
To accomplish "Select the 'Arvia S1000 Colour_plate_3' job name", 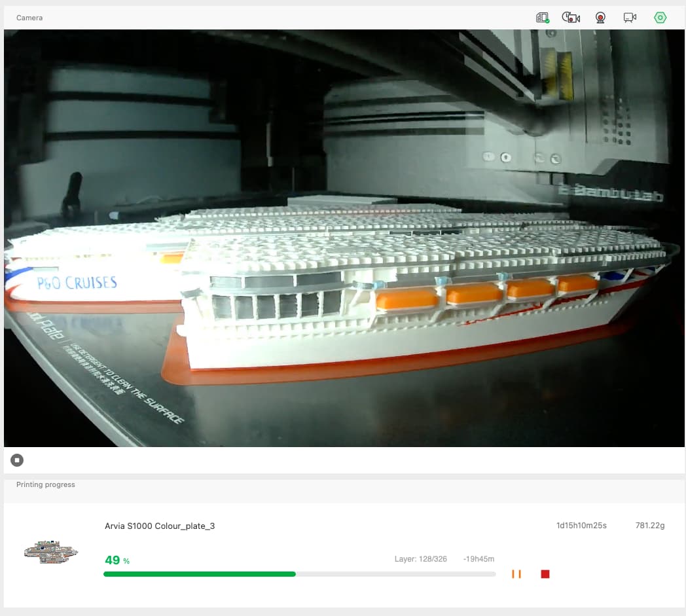I will (160, 526).
